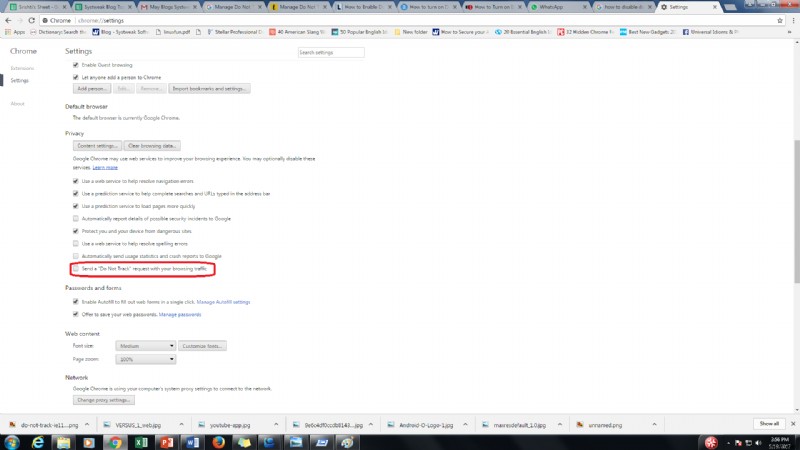Open the 32 Hidden Chrome bookmark

point(585,32)
